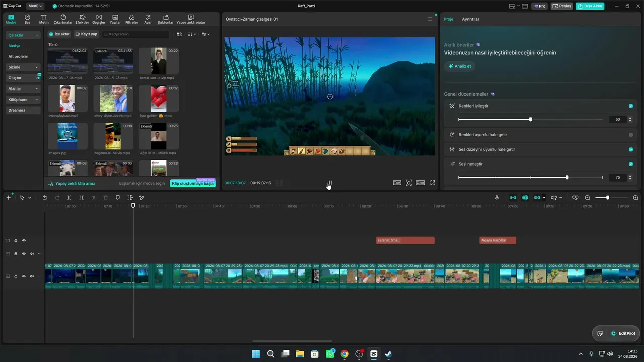Select Alt projeler in the sidebar
This screenshot has height=362, width=644.
click(x=18, y=57)
